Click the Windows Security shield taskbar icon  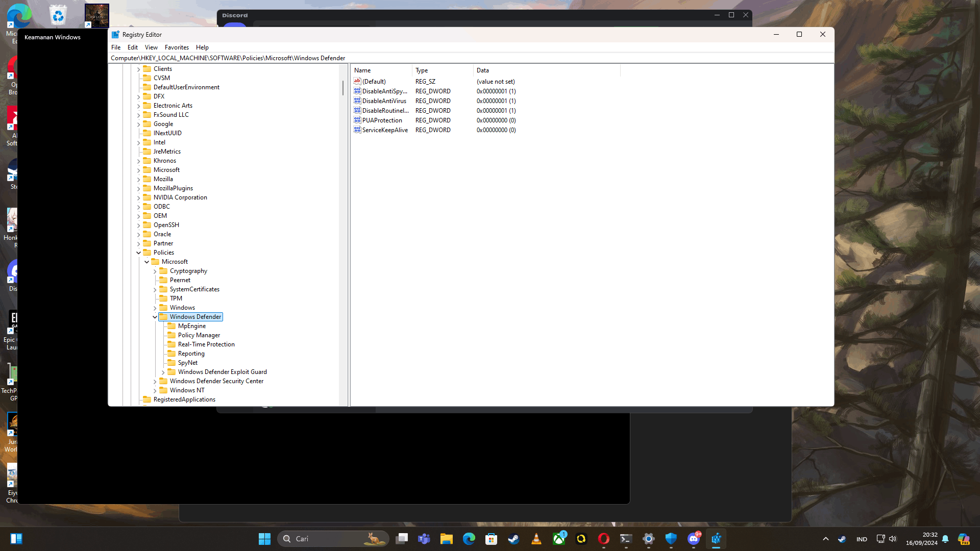[x=671, y=539]
